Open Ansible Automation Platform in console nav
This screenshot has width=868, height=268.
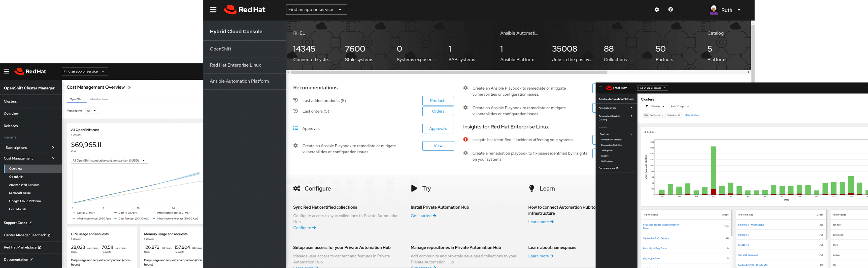[245, 81]
